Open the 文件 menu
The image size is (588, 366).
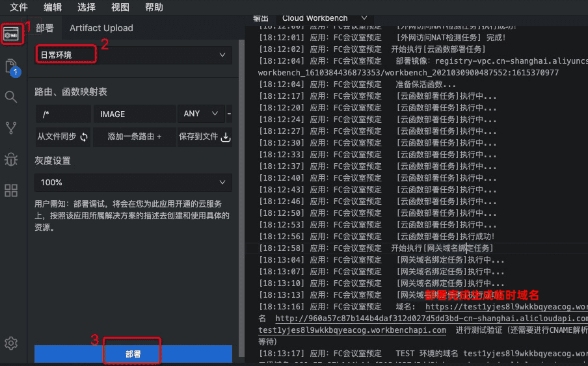tap(19, 7)
